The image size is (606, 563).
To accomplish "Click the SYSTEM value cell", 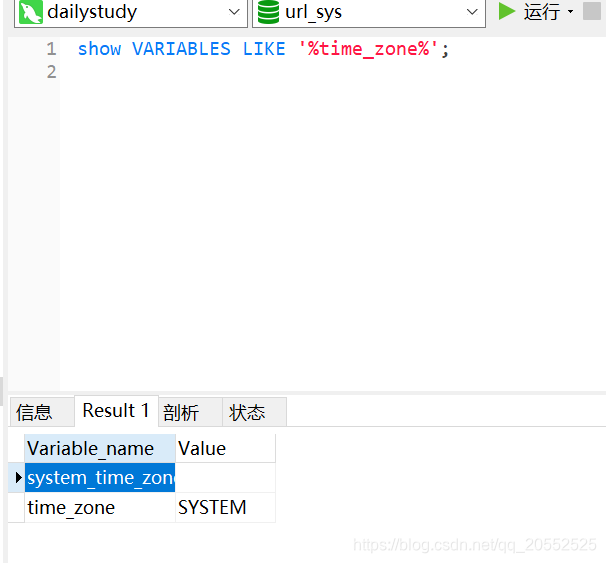I will tap(225, 508).
